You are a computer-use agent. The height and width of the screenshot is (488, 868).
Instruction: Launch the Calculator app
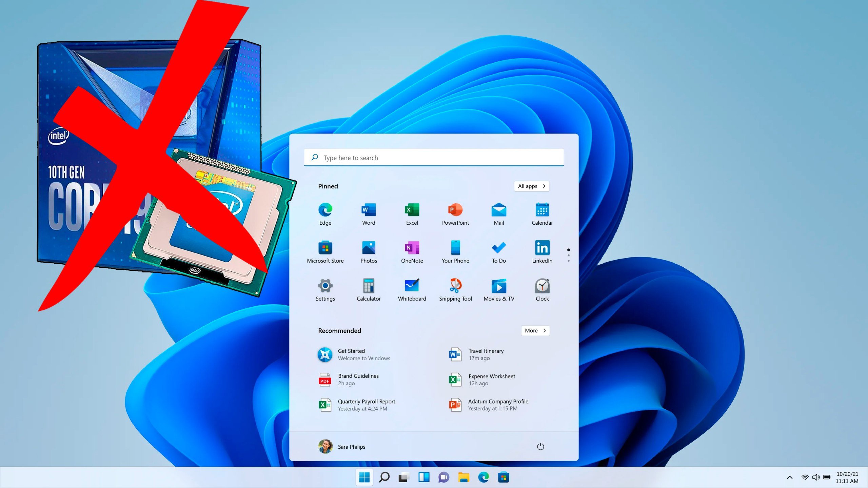click(369, 290)
